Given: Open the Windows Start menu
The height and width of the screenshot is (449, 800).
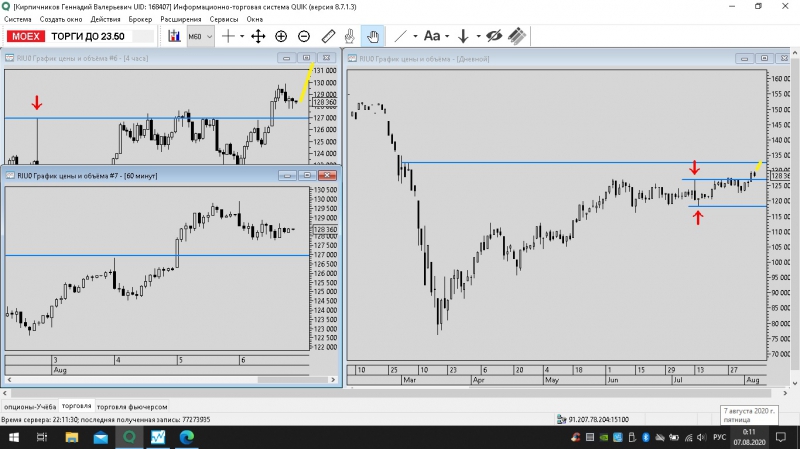Looking at the screenshot, I should pos(14,437).
